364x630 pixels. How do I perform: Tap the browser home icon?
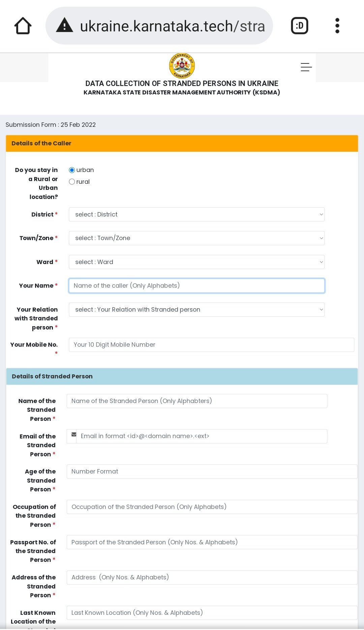23,26
